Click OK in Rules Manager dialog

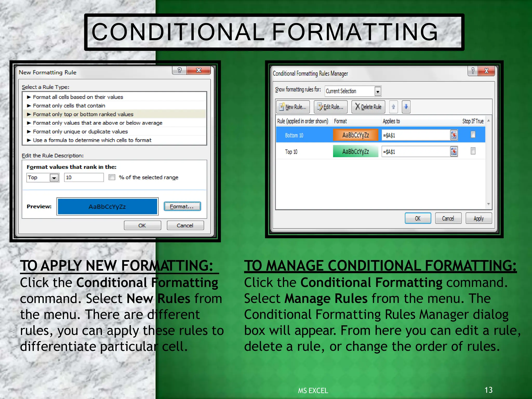pos(418,218)
